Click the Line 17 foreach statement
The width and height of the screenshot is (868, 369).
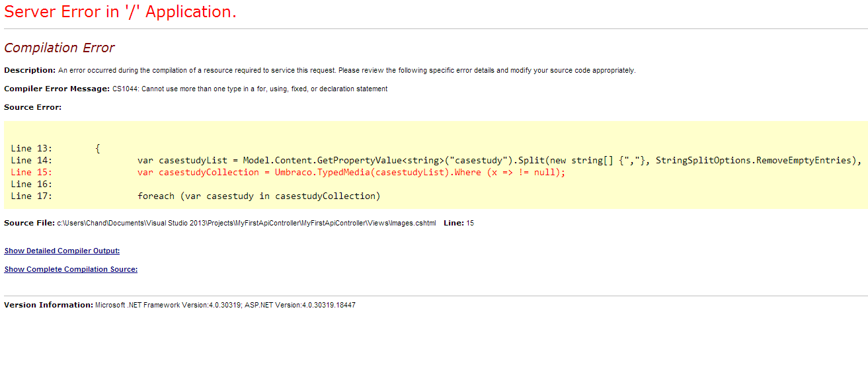(259, 196)
